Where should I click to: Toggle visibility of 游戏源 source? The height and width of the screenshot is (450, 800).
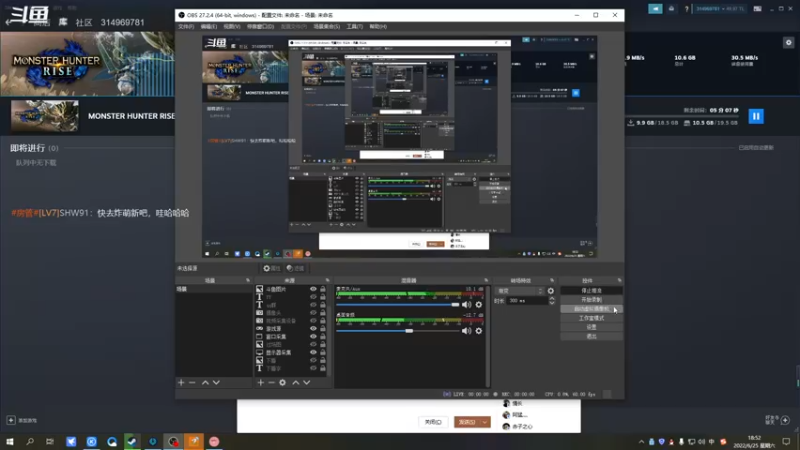(x=313, y=329)
